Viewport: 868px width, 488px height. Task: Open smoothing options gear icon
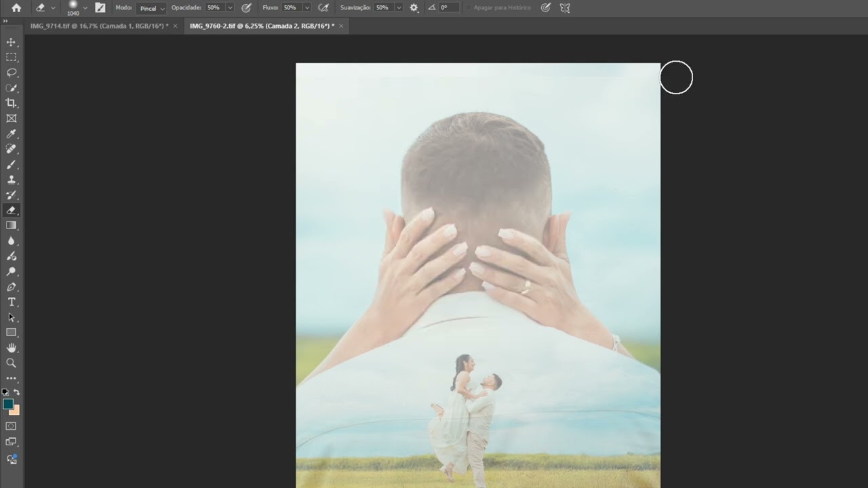click(x=414, y=7)
